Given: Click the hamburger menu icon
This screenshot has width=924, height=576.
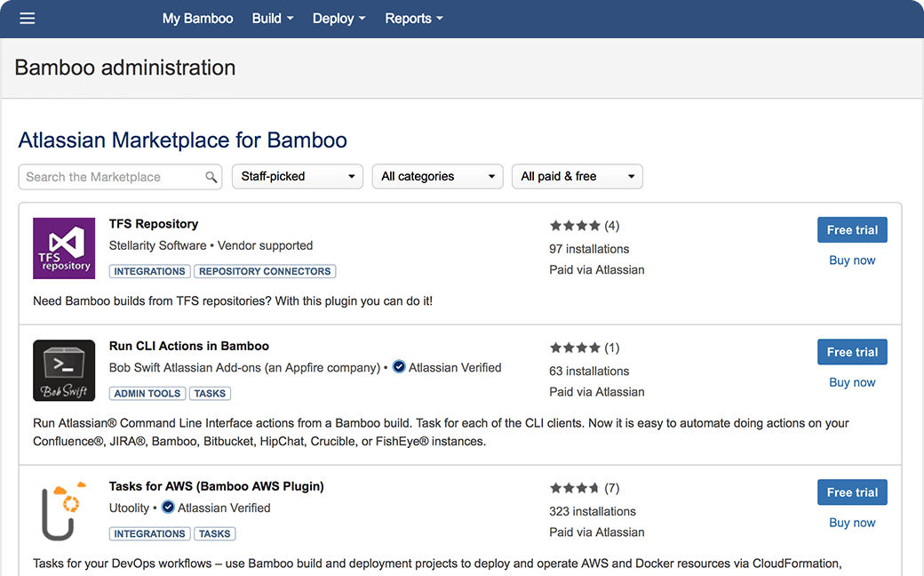Looking at the screenshot, I should (27, 18).
